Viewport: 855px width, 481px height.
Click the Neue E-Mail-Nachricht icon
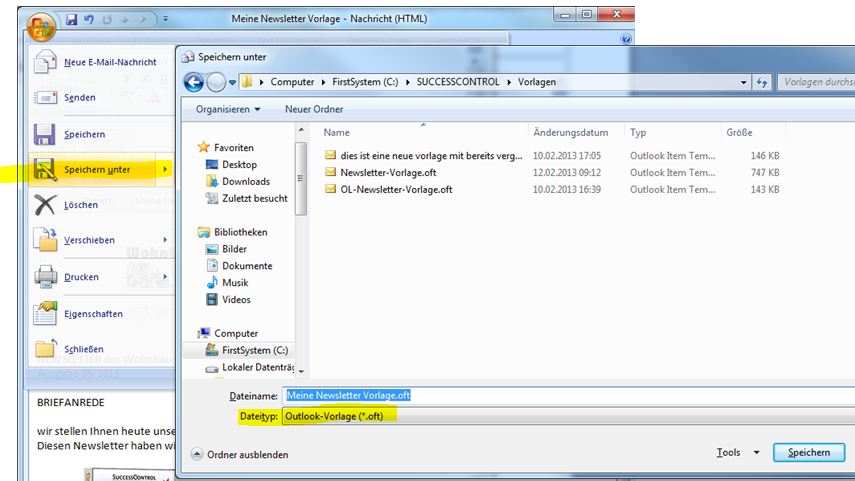45,62
